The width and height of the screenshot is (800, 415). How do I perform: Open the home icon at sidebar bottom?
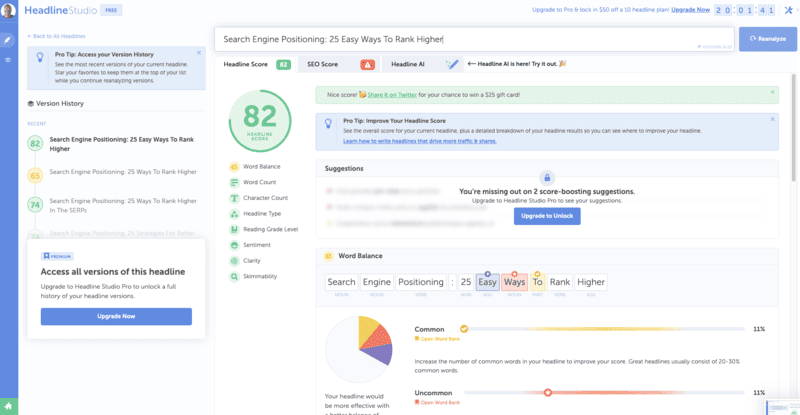[8, 406]
